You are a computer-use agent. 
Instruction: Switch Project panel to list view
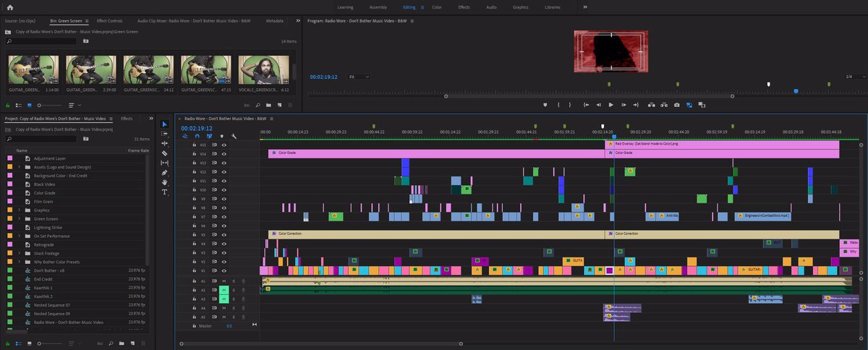(x=18, y=342)
